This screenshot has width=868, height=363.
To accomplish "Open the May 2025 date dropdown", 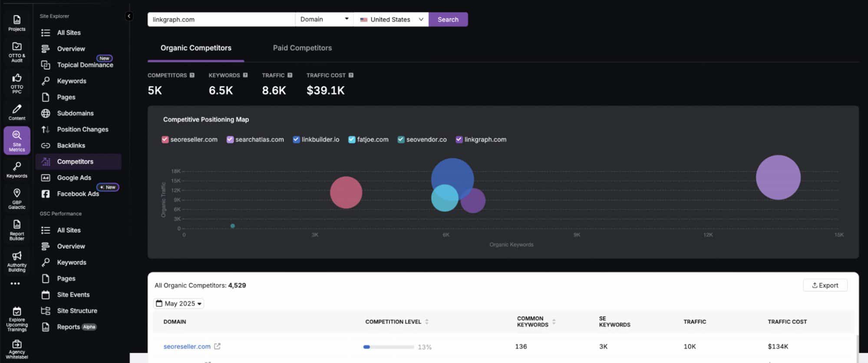I will [x=179, y=304].
